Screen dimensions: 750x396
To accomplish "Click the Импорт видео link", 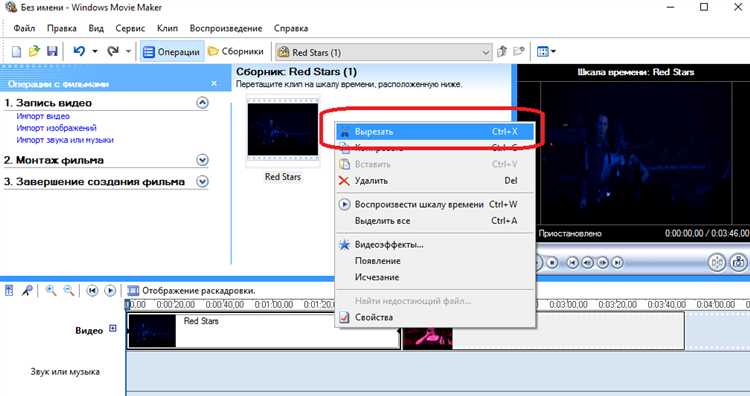I will (x=43, y=116).
